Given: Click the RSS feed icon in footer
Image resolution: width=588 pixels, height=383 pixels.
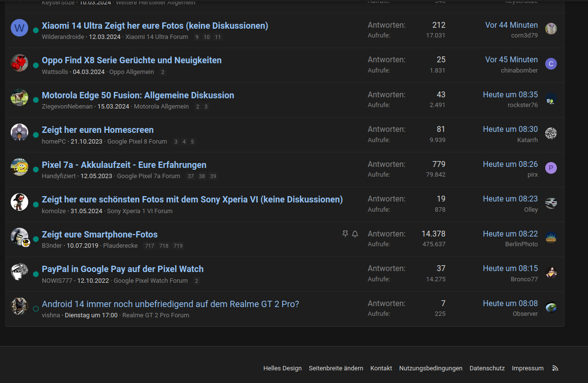Looking at the screenshot, I should pyautogui.click(x=555, y=368).
